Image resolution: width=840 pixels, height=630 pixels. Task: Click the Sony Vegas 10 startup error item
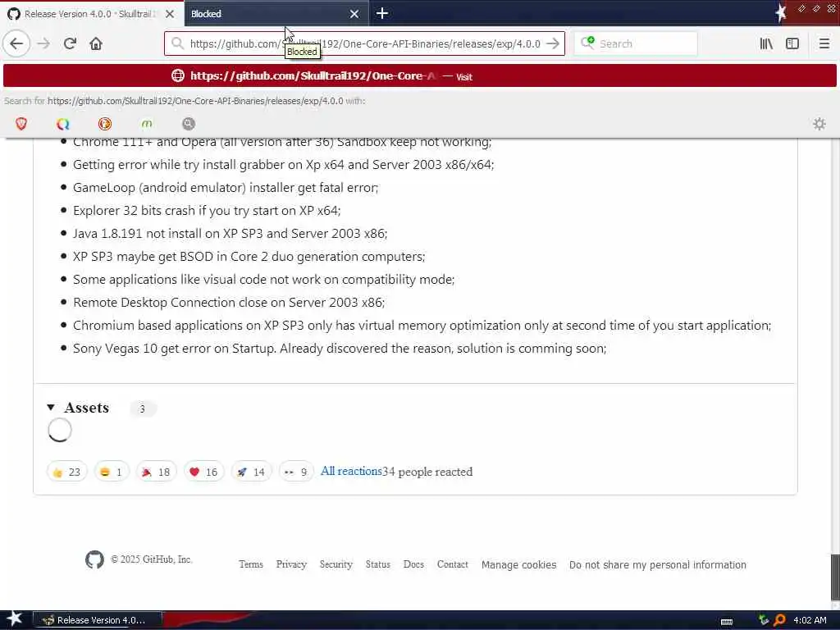point(340,349)
